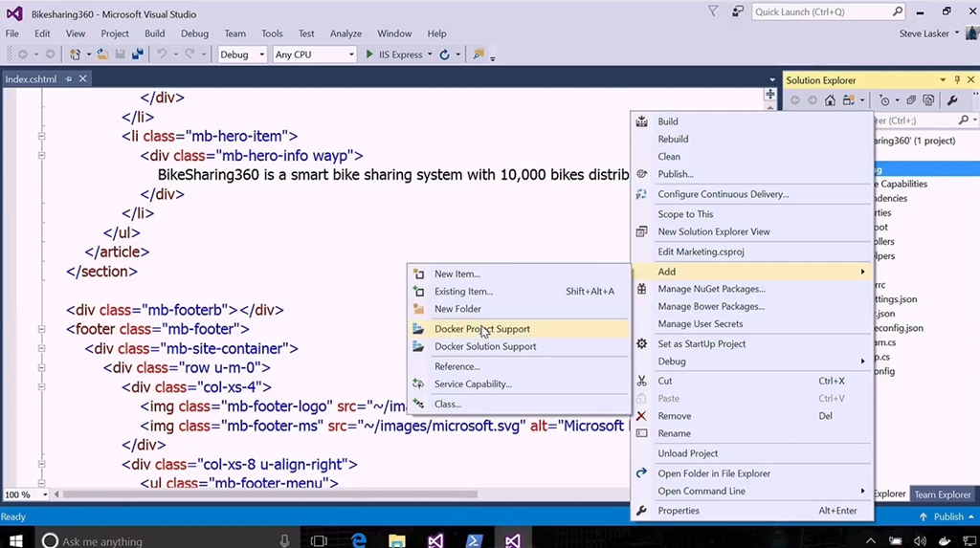The image size is (980, 548).
Task: Toggle the pin on Index.cshtml tab
Action: [x=69, y=79]
